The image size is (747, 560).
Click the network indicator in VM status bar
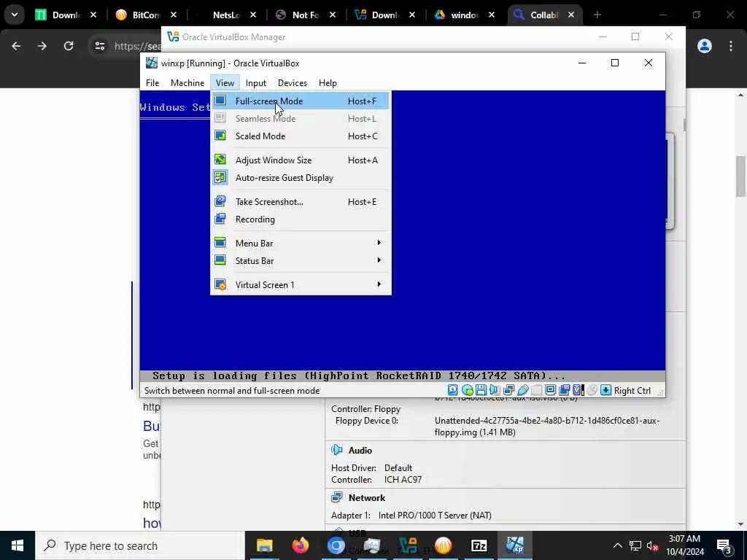tap(508, 391)
